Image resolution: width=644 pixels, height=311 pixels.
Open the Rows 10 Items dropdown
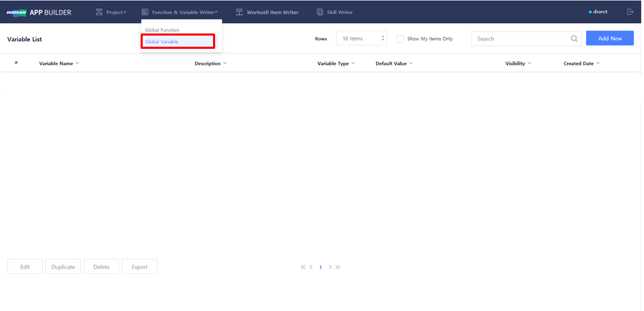[361, 39]
